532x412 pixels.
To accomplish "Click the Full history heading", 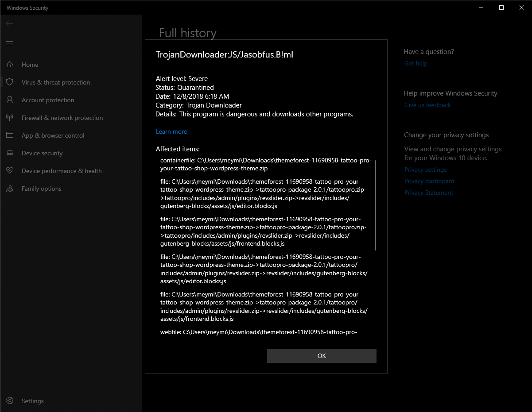I will pyautogui.click(x=188, y=33).
